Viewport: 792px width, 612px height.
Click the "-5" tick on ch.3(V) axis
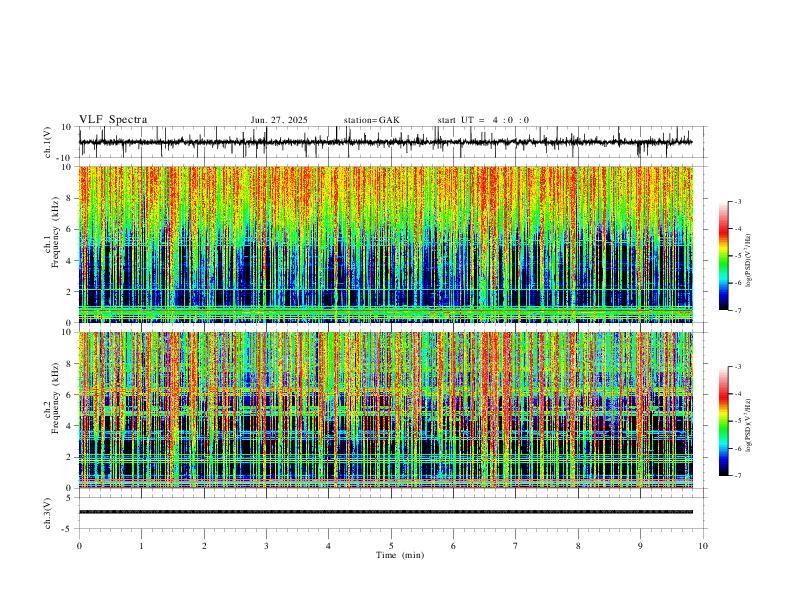68,529
